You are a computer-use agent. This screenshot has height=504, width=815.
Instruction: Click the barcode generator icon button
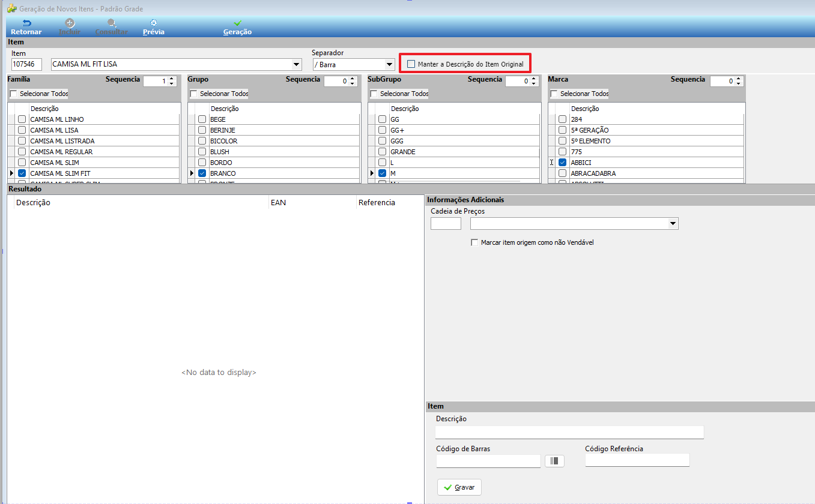coord(554,461)
